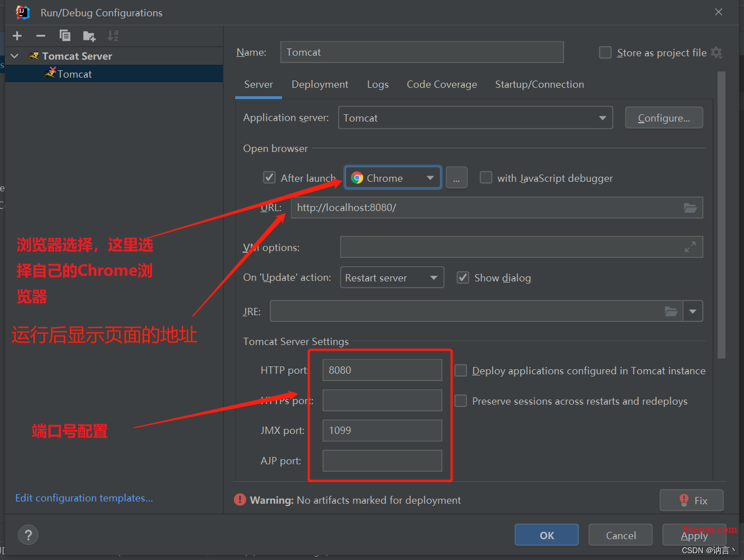
Task: Open Edit configuration templates link
Action: 84,498
